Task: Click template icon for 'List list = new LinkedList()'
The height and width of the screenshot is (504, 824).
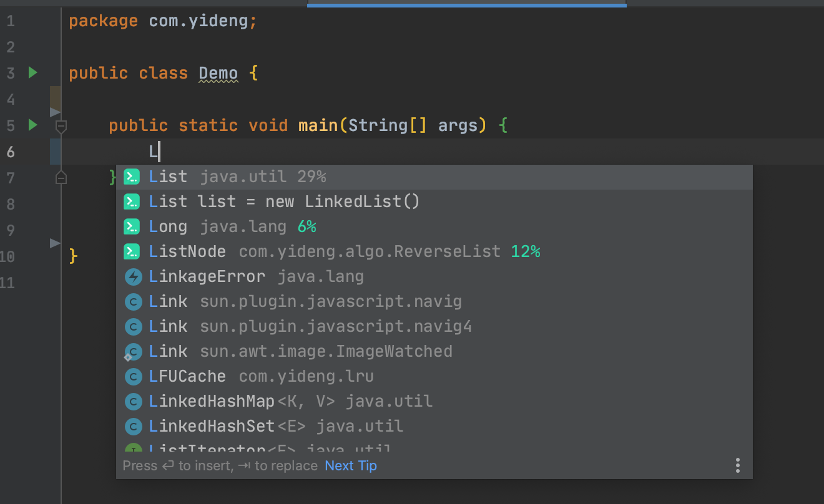Action: (x=132, y=201)
